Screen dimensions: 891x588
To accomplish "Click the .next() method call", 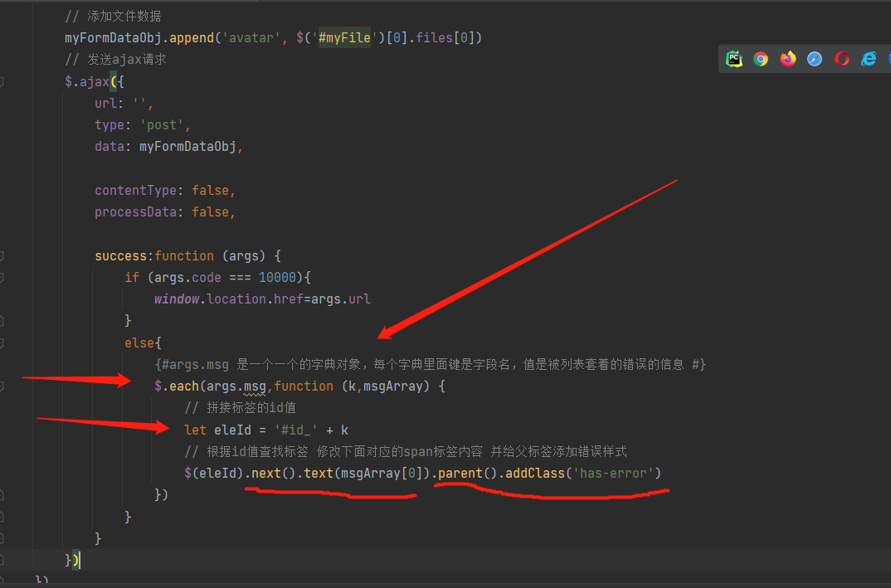I will (x=270, y=474).
